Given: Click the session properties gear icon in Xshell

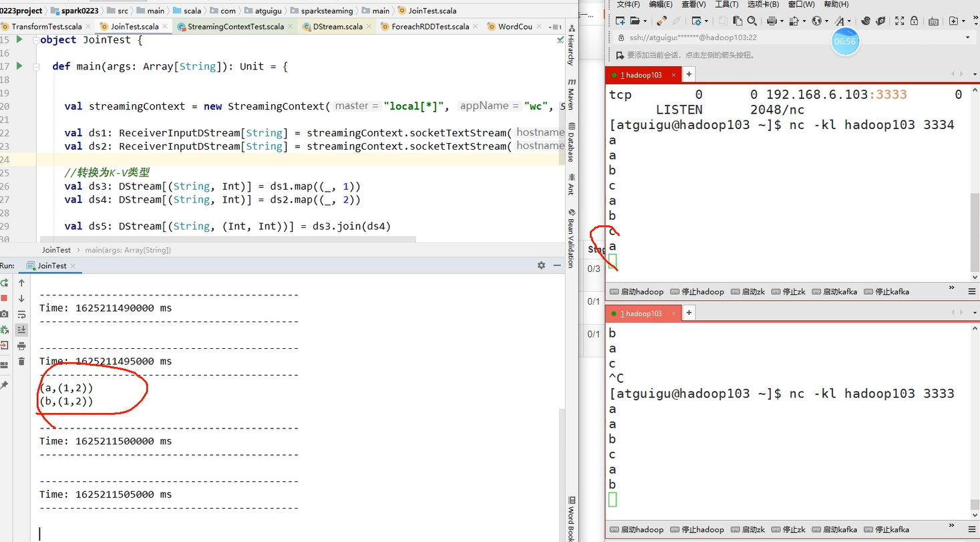Looking at the screenshot, I should click(696, 21).
